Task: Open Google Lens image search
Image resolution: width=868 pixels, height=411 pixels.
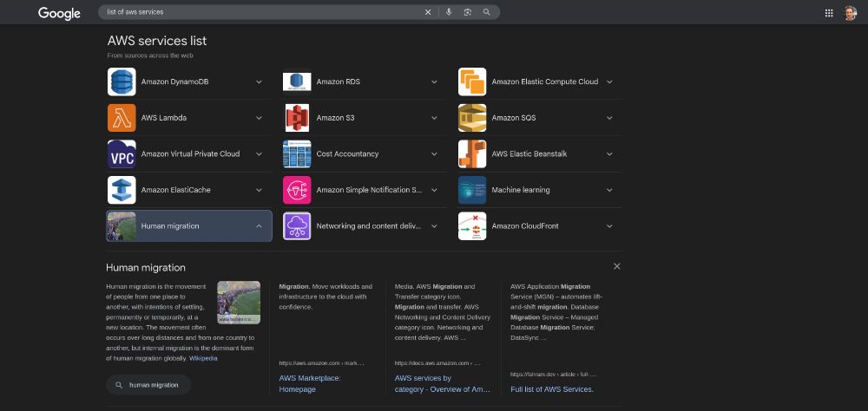Action: [468, 12]
